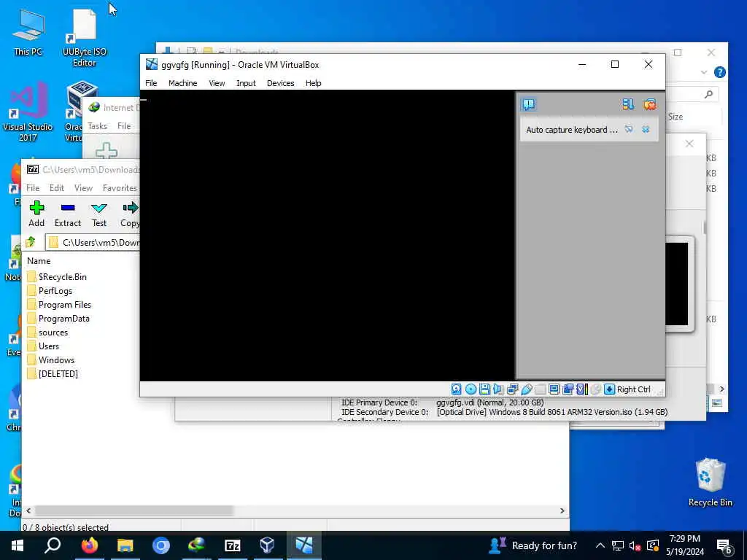
Task: Click the Test button in 7-Zip
Action: coord(99,214)
